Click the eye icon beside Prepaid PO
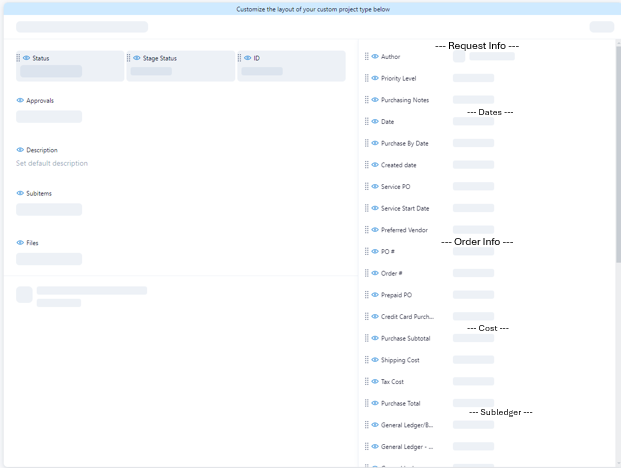Image resolution: width=621 pixels, height=469 pixels. pos(375,295)
